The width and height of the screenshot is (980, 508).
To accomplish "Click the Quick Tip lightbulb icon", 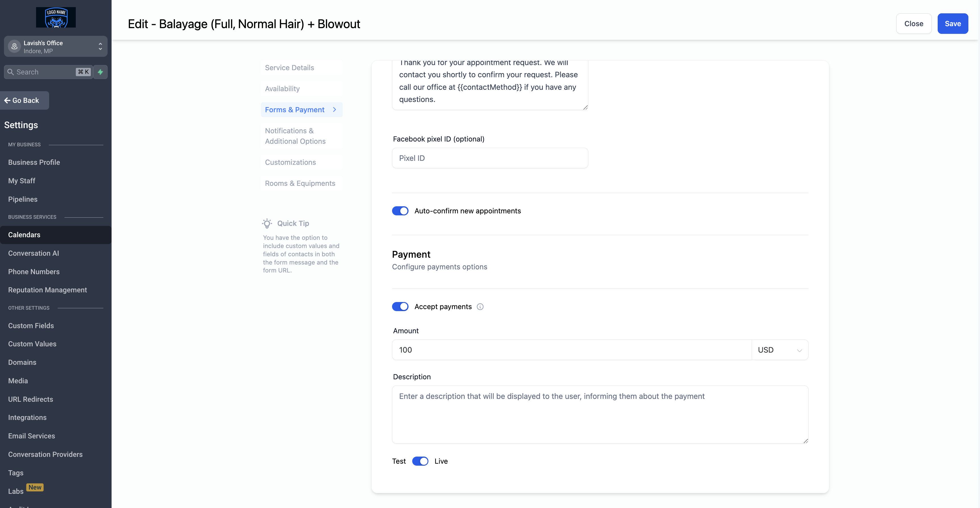I will [267, 224].
